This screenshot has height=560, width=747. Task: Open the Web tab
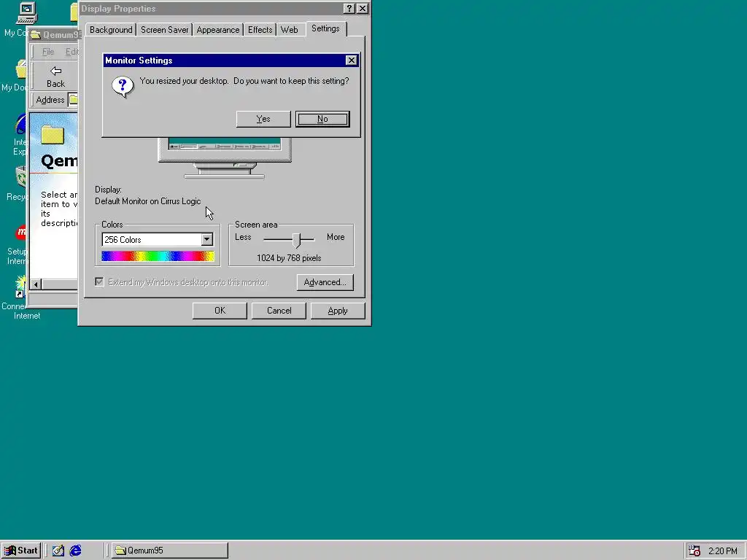(x=289, y=29)
